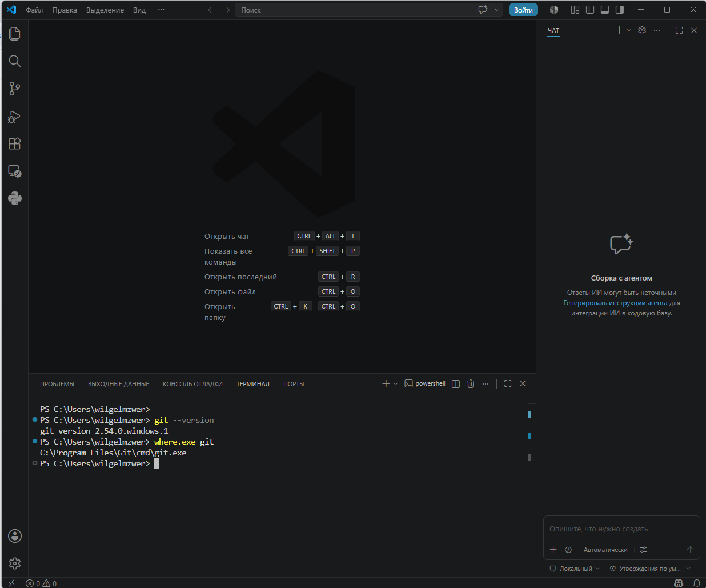Viewport: 706px width, 588px height.
Task: Open the Search view in activity bar
Action: 15,61
